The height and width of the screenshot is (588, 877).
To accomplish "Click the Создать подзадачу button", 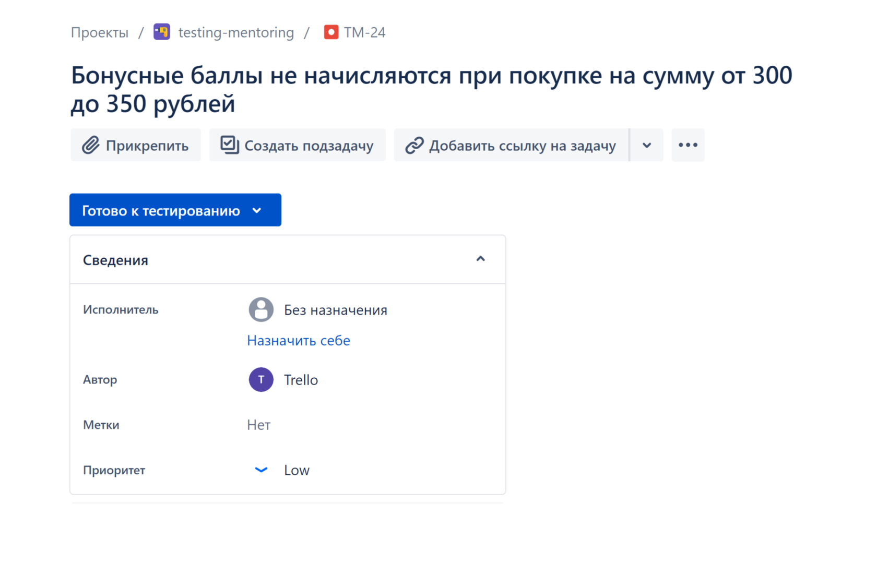I will pyautogui.click(x=298, y=145).
